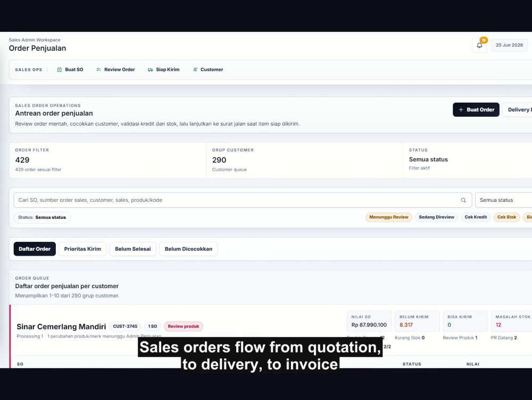Focus the Cari SO search field
The width and height of the screenshot is (532, 400).
pos(243,200)
